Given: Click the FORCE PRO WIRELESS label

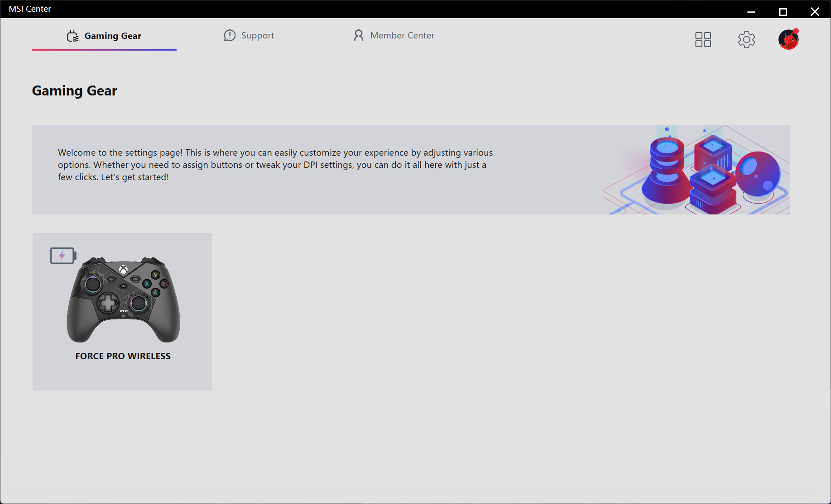Looking at the screenshot, I should [x=123, y=356].
